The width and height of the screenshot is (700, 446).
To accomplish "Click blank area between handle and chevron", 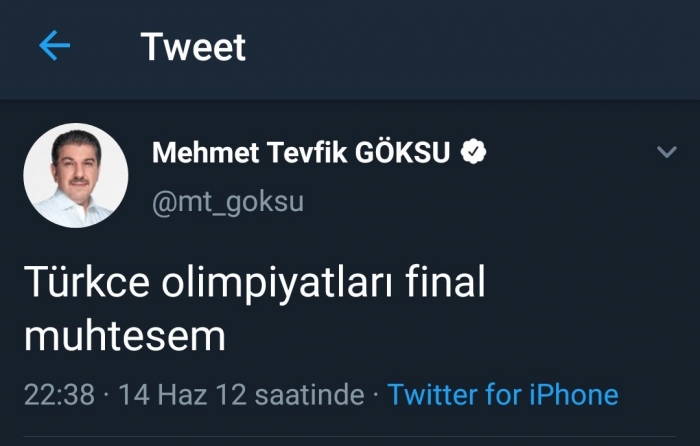I will pyautogui.click(x=480, y=202).
